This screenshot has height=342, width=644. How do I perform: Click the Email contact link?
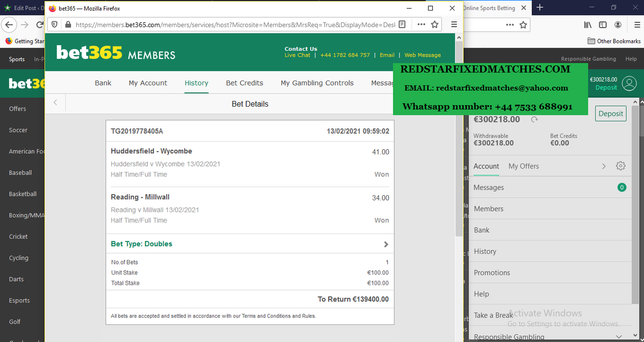pyautogui.click(x=387, y=55)
